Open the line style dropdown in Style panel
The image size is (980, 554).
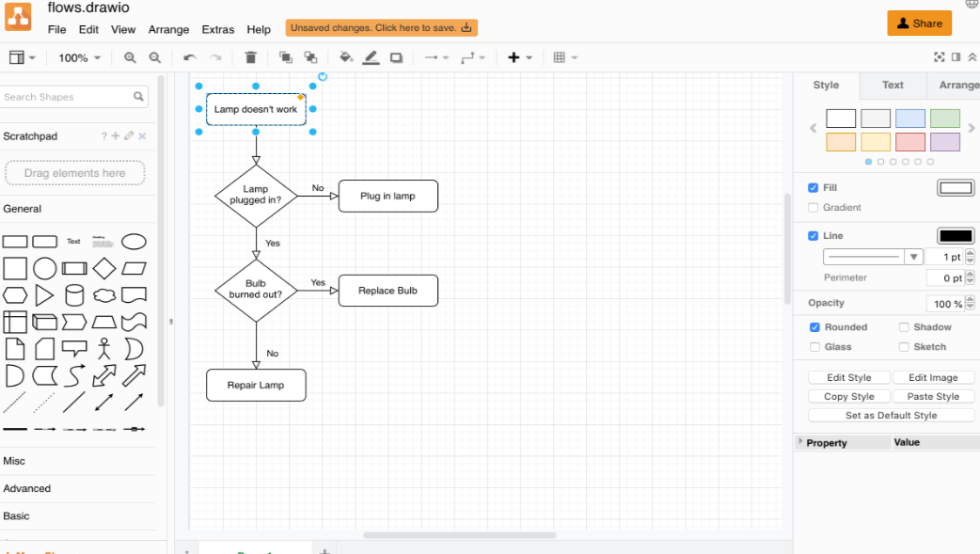(x=912, y=256)
